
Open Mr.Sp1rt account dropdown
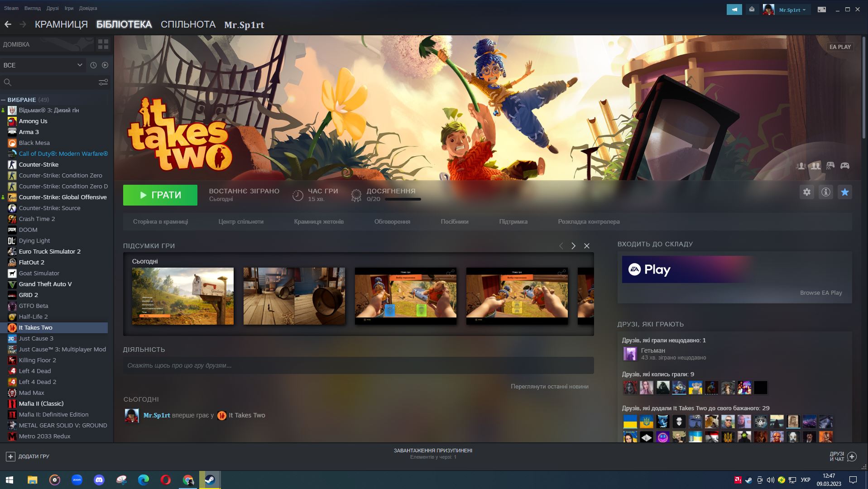pos(792,10)
